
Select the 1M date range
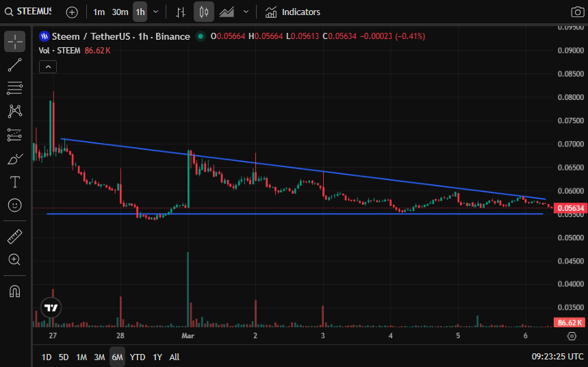pyautogui.click(x=81, y=357)
